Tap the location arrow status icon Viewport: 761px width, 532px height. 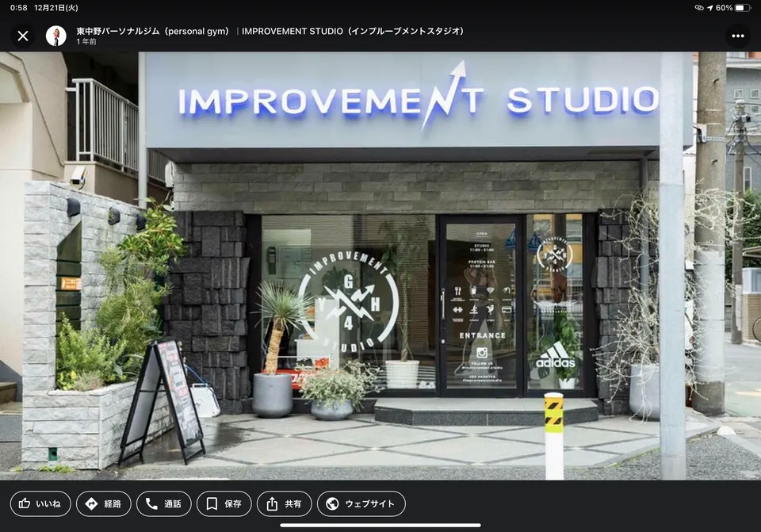[x=710, y=8]
